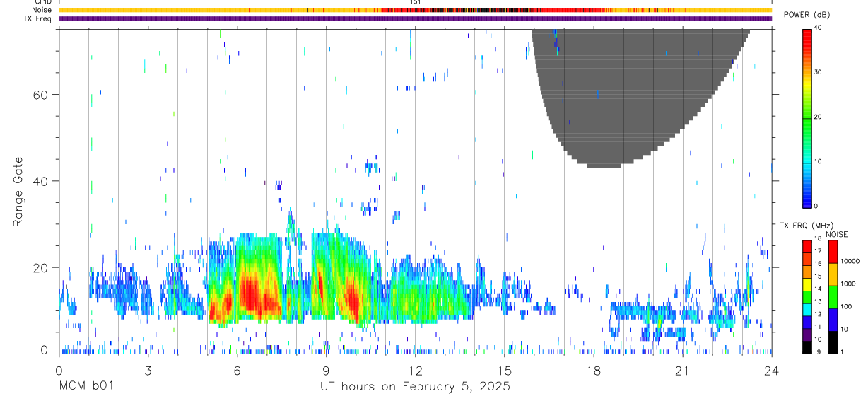Click the 20 range gate tick label

coord(41,267)
